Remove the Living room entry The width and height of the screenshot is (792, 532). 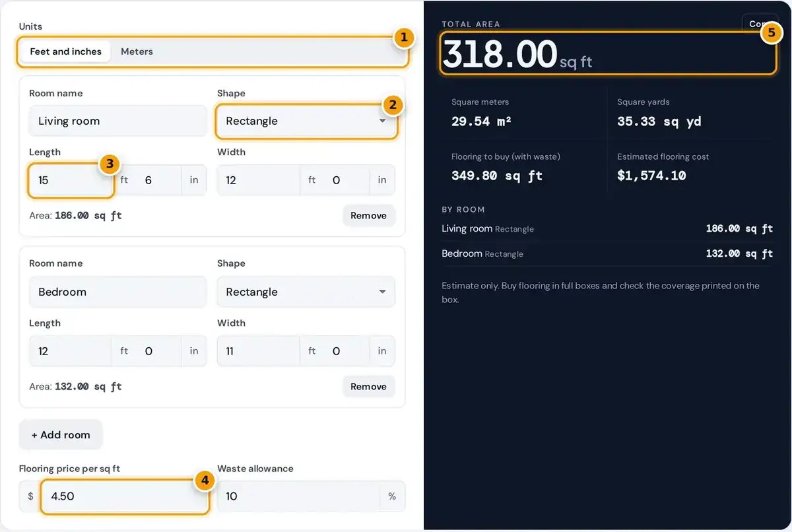coord(369,216)
